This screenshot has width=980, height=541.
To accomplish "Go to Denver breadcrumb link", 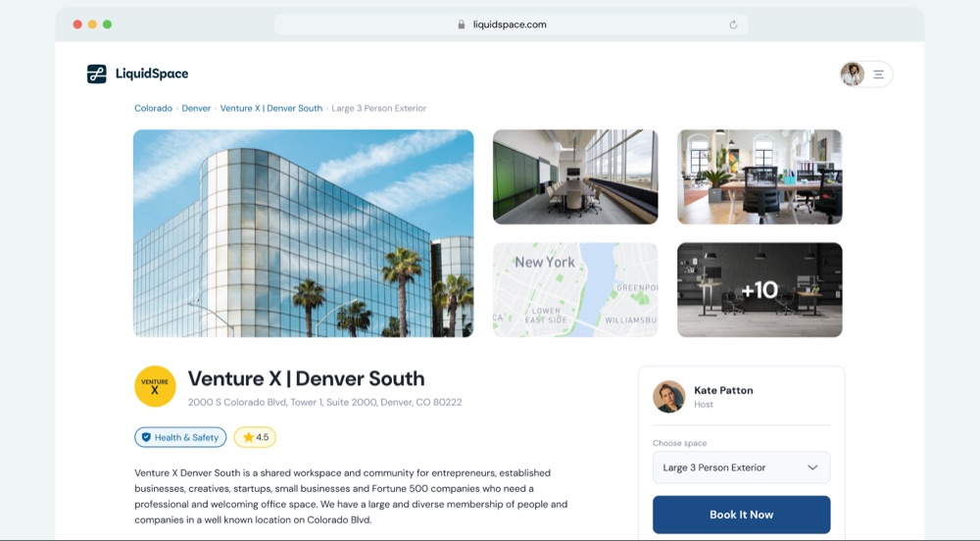I will point(196,108).
